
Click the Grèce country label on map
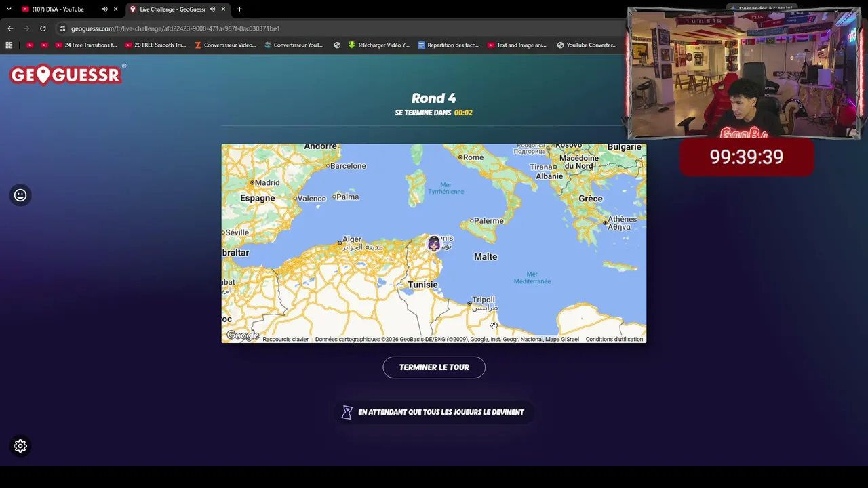tap(591, 199)
